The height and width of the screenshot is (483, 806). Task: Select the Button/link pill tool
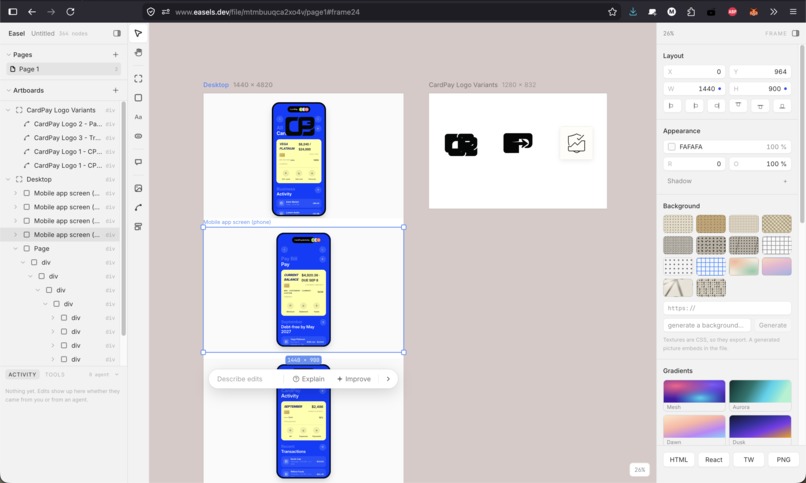point(138,136)
